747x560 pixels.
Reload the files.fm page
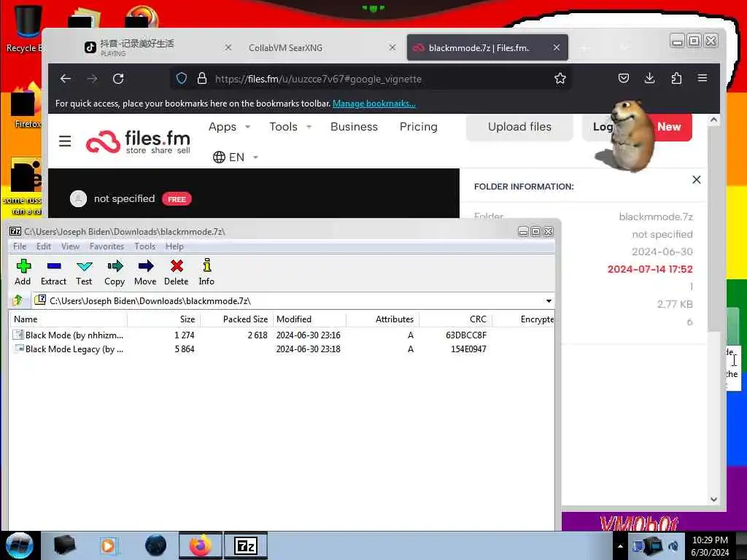pos(118,79)
